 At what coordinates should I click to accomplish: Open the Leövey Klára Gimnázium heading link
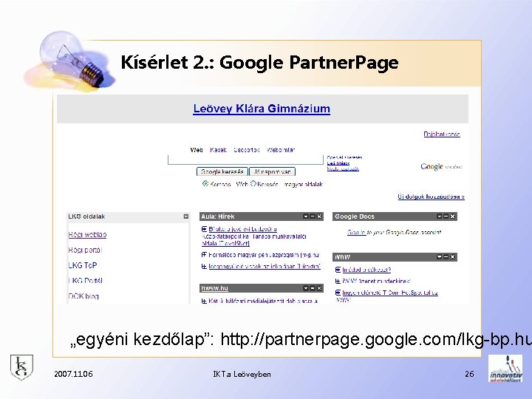tap(262, 109)
